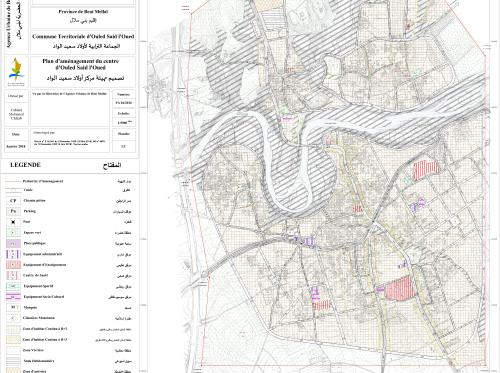The height and width of the screenshot is (373, 500).
Task: Select the Equipement d'Enseignement pink swatch
Action: [x=13, y=265]
